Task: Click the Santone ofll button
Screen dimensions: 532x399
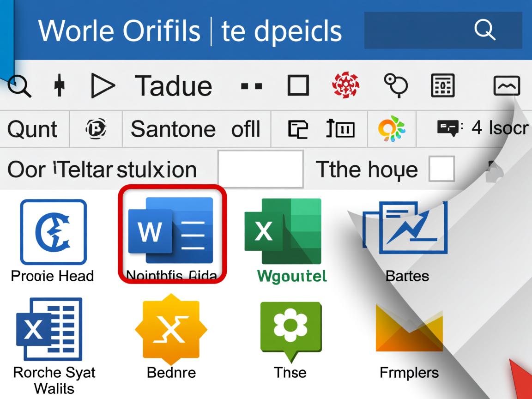Action: (x=195, y=129)
